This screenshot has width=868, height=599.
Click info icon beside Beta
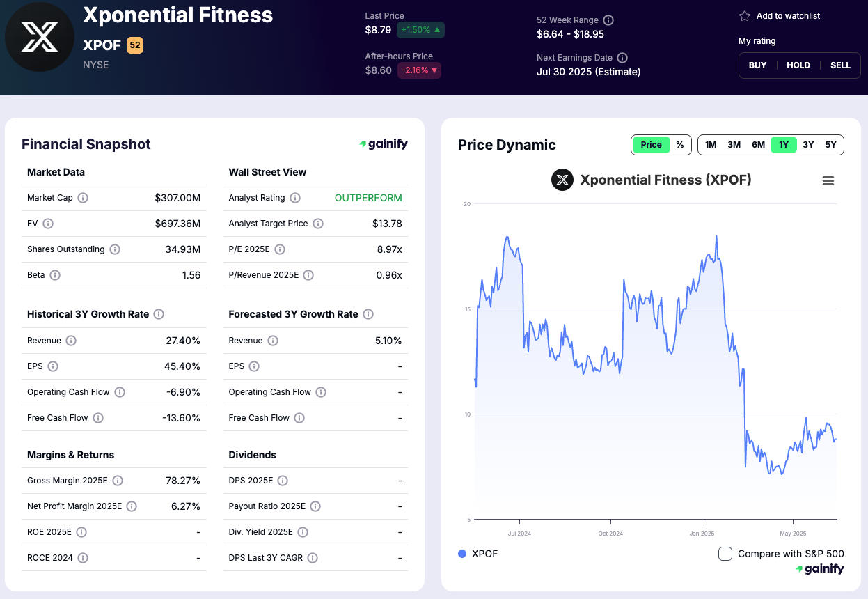(55, 275)
